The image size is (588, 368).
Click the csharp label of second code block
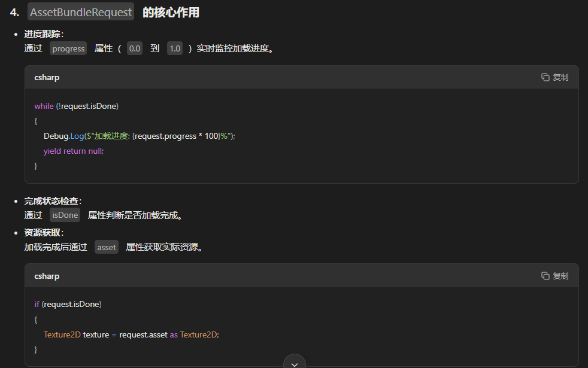[47, 276]
